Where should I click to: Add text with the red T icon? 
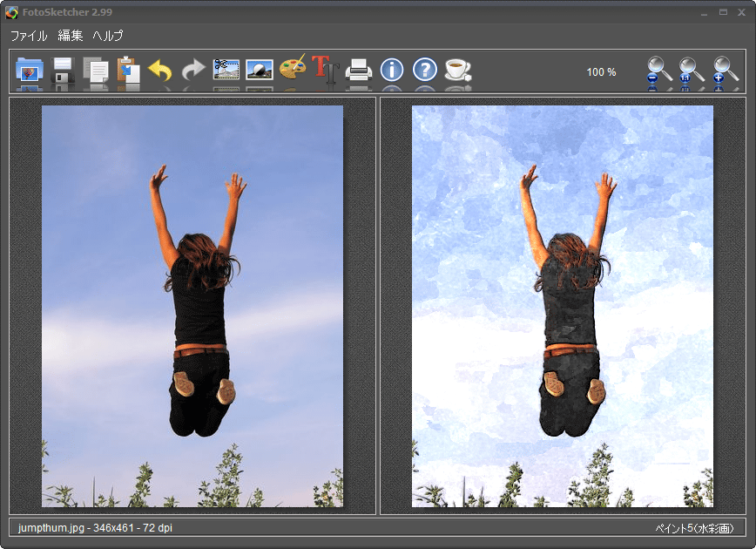pyautogui.click(x=326, y=69)
